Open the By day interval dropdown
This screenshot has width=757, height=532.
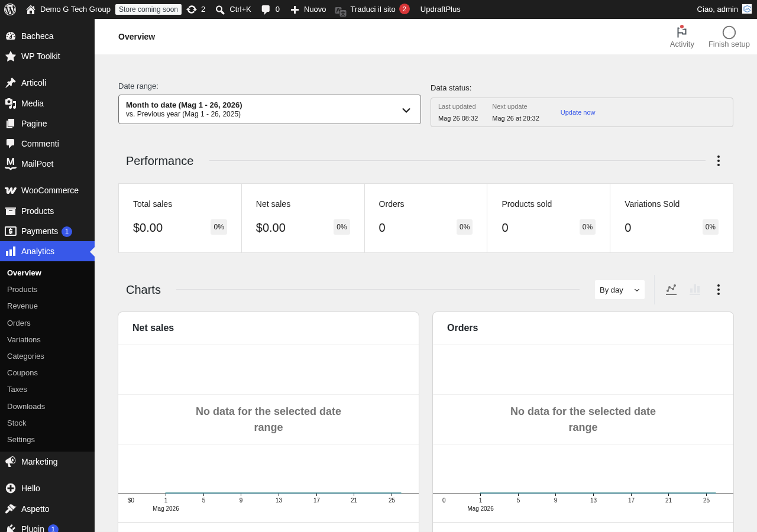[x=620, y=290]
